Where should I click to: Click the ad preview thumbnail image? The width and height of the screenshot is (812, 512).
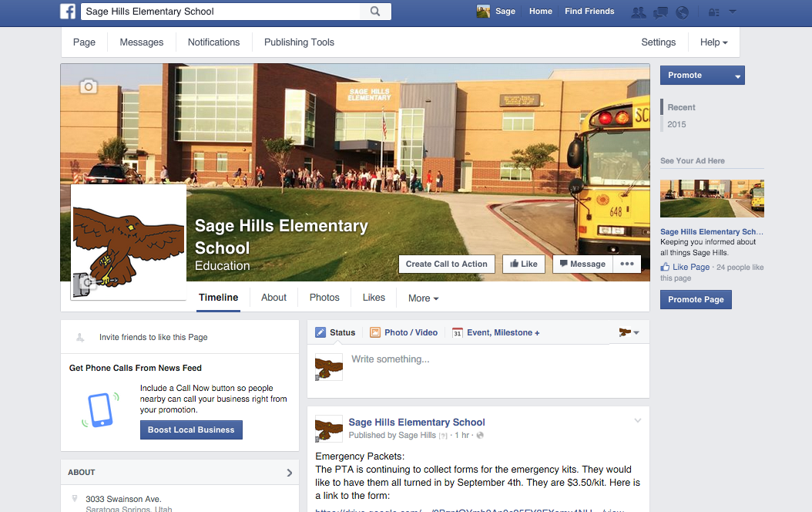pyautogui.click(x=712, y=198)
